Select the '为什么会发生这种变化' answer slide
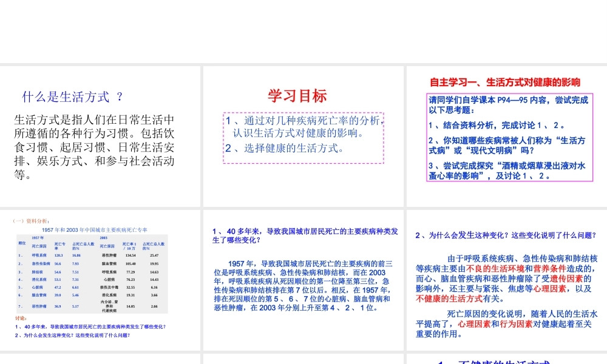The width and height of the screenshot is (607, 364). coord(507,280)
